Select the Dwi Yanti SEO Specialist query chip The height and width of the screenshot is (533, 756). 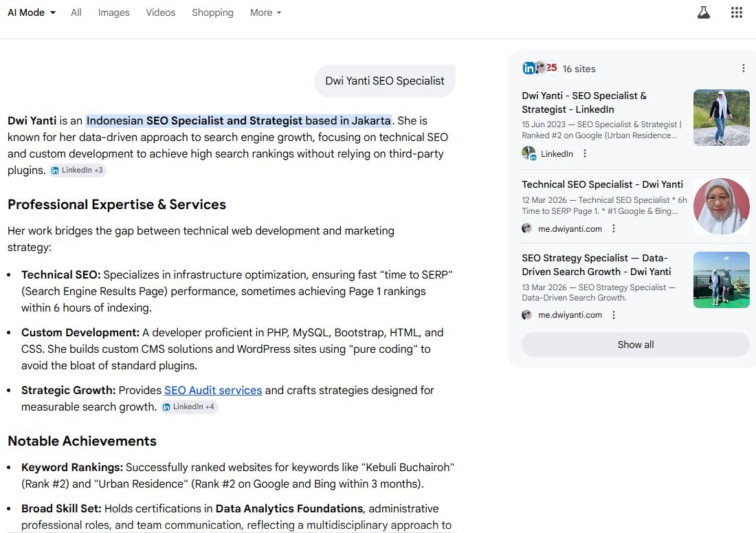(384, 80)
